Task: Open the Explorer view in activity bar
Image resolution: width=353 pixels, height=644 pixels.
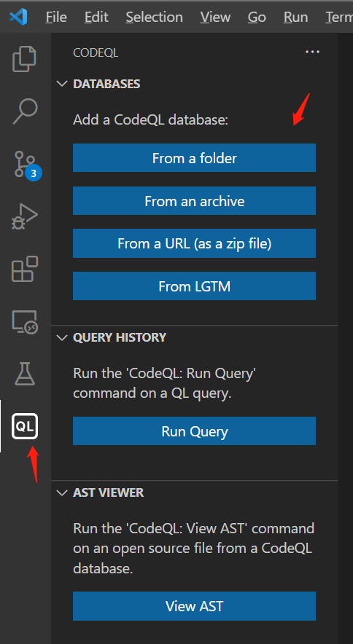Action: (25, 59)
